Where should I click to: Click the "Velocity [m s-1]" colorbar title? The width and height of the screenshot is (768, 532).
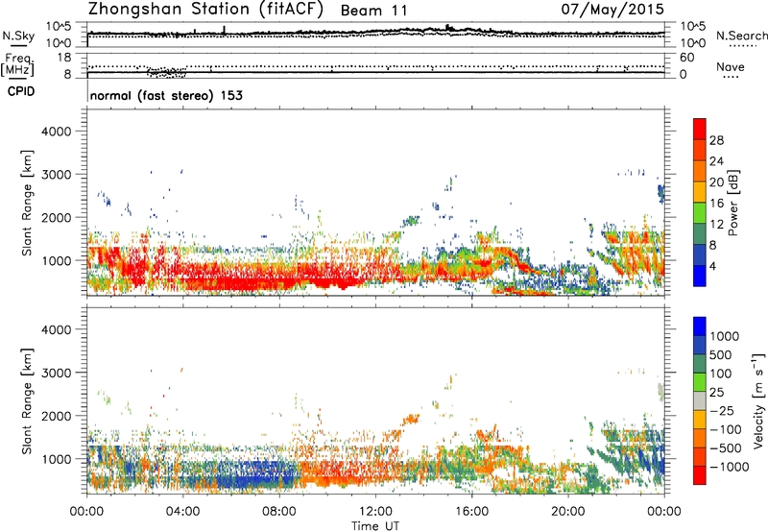coord(758,401)
